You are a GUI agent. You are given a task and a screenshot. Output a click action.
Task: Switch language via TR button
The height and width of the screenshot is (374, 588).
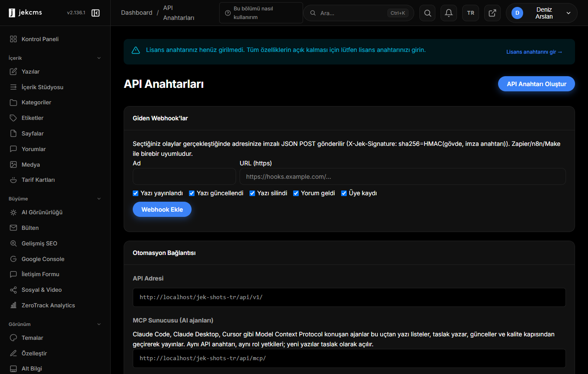coord(470,13)
